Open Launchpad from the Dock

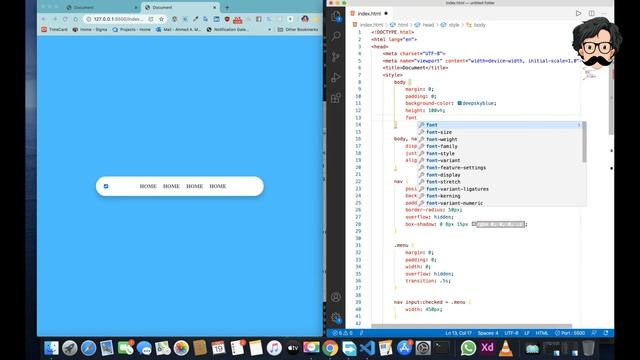[70, 348]
